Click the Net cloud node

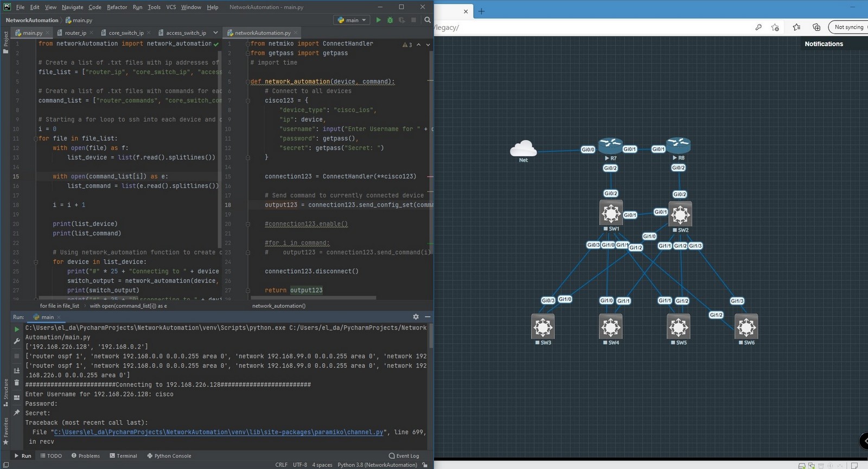point(523,148)
